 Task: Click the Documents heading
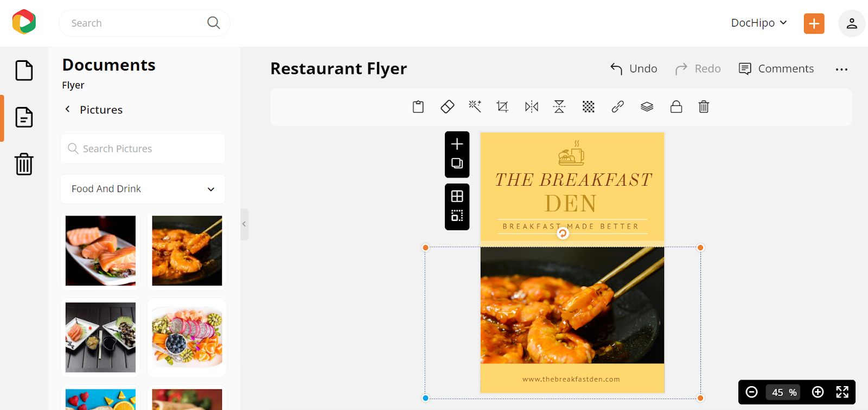[108, 65]
